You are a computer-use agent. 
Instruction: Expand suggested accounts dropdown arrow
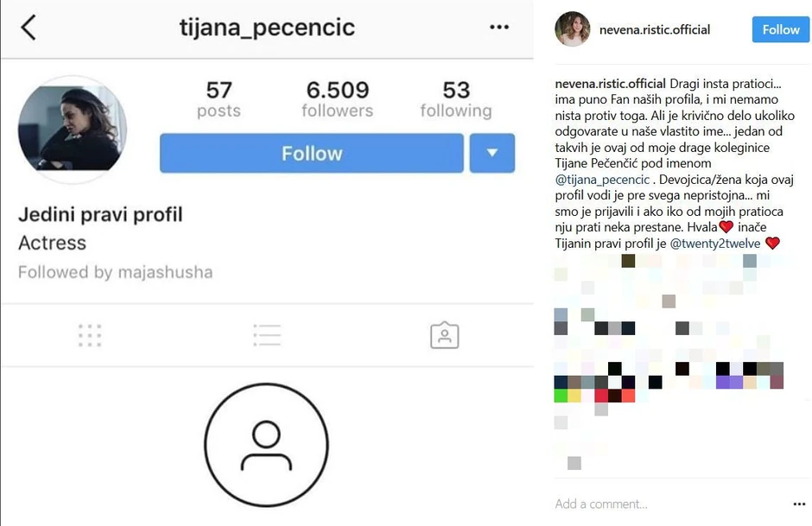point(492,154)
